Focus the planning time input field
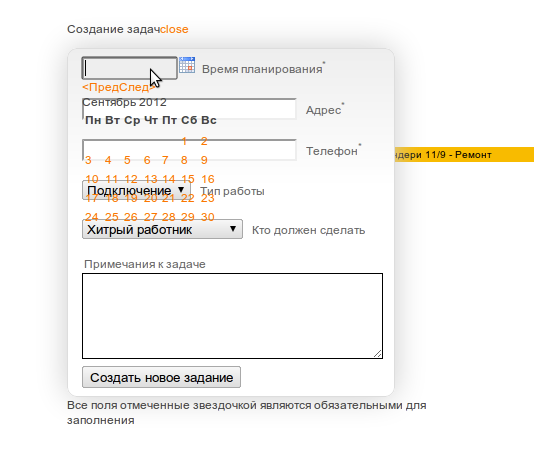This screenshot has height=457, width=534. [129, 68]
